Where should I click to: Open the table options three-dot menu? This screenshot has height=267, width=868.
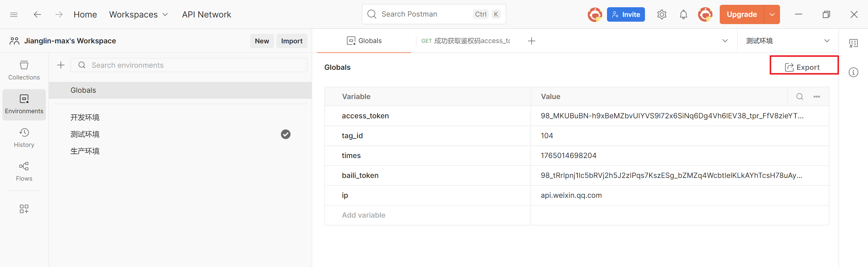click(x=816, y=97)
